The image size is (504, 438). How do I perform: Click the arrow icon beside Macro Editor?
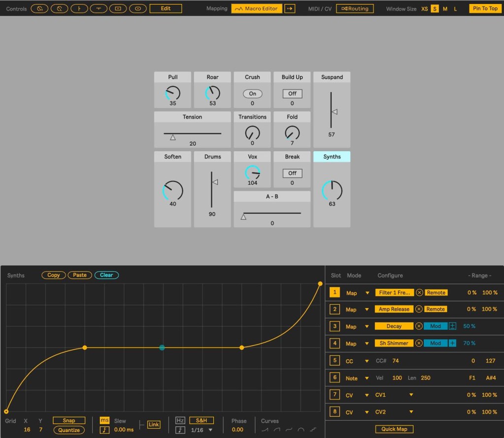pyautogui.click(x=290, y=8)
